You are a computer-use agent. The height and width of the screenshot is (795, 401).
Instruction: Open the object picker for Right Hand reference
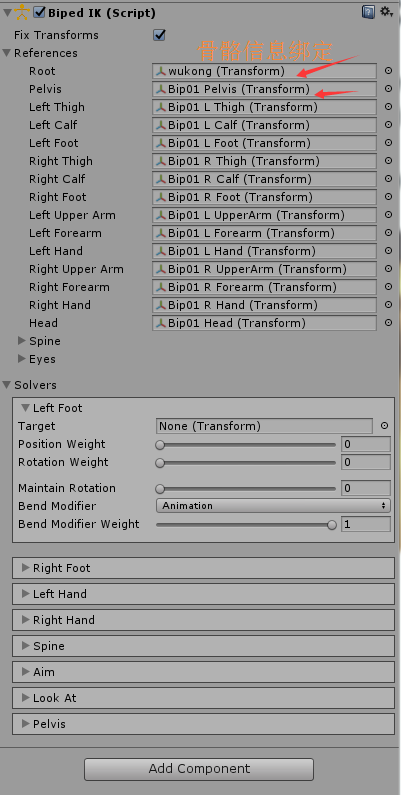(389, 305)
